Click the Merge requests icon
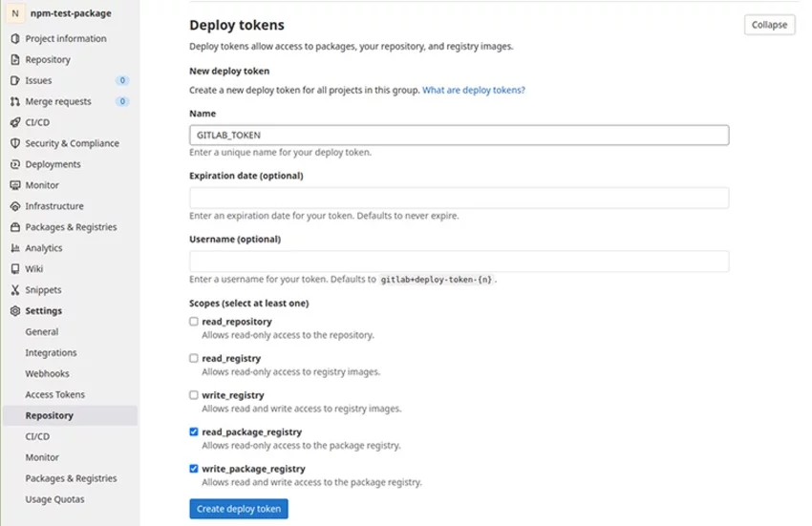Viewport: 812px width, 526px height. (x=15, y=102)
